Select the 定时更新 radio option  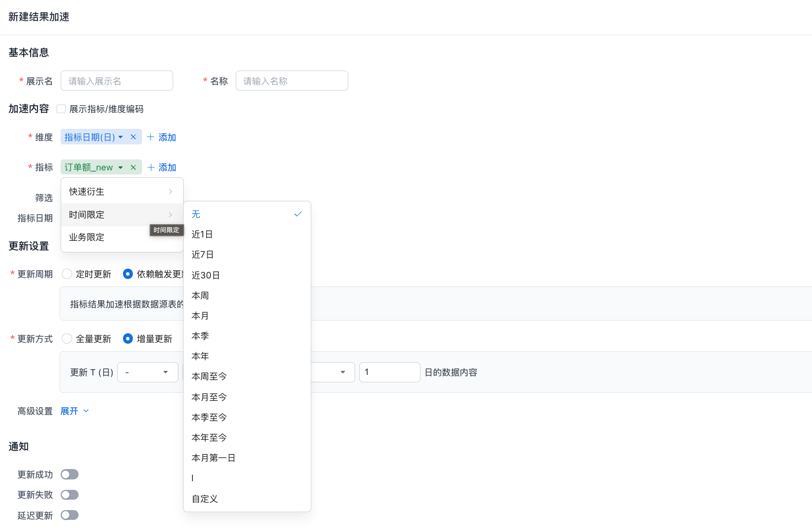coord(67,274)
